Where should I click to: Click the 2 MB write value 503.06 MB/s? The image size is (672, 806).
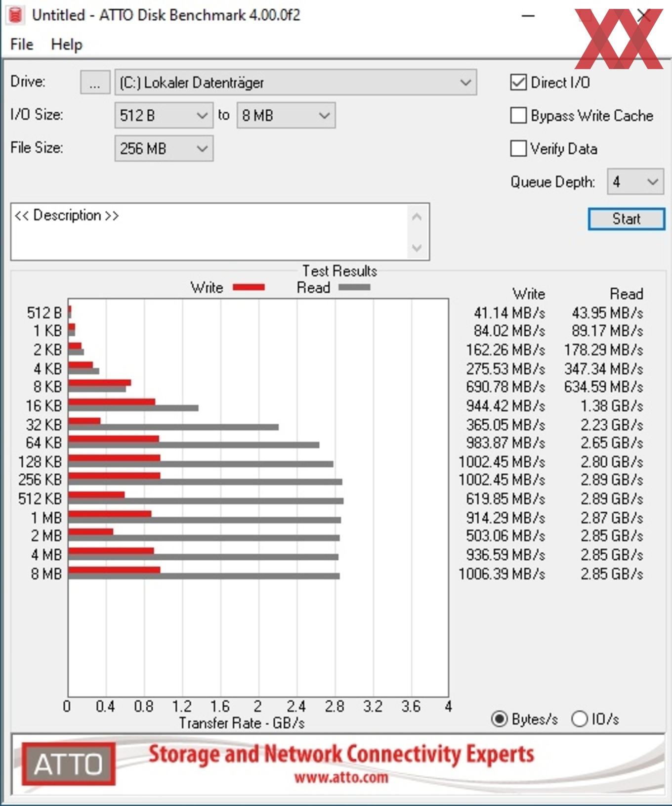click(x=505, y=536)
